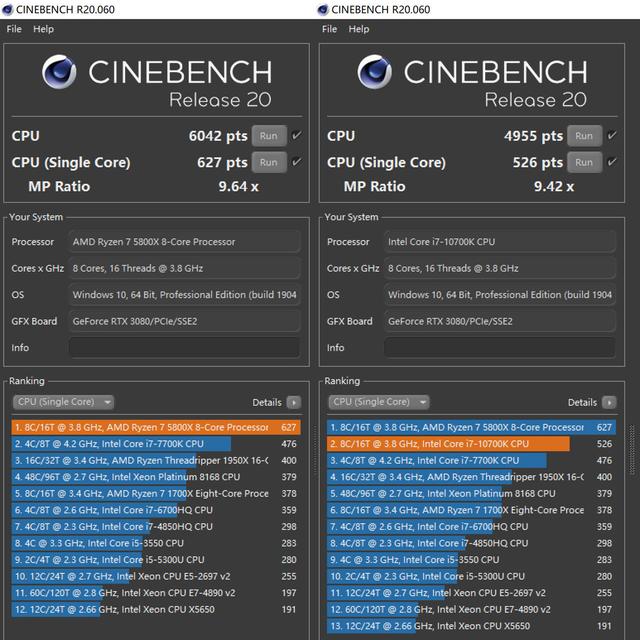This screenshot has width=640, height=640.
Task: Click Processor field showing AMD Ryzen 7 5800X
Action: 184,242
